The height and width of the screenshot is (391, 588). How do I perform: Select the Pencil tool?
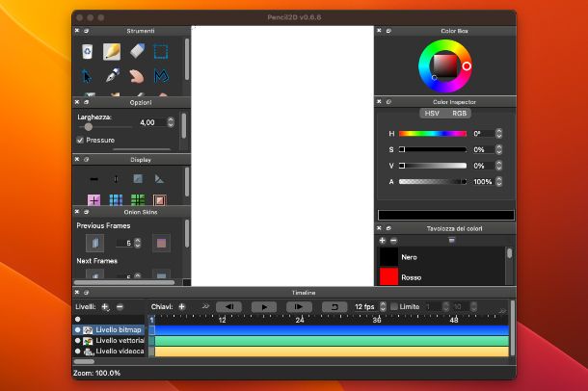point(112,52)
